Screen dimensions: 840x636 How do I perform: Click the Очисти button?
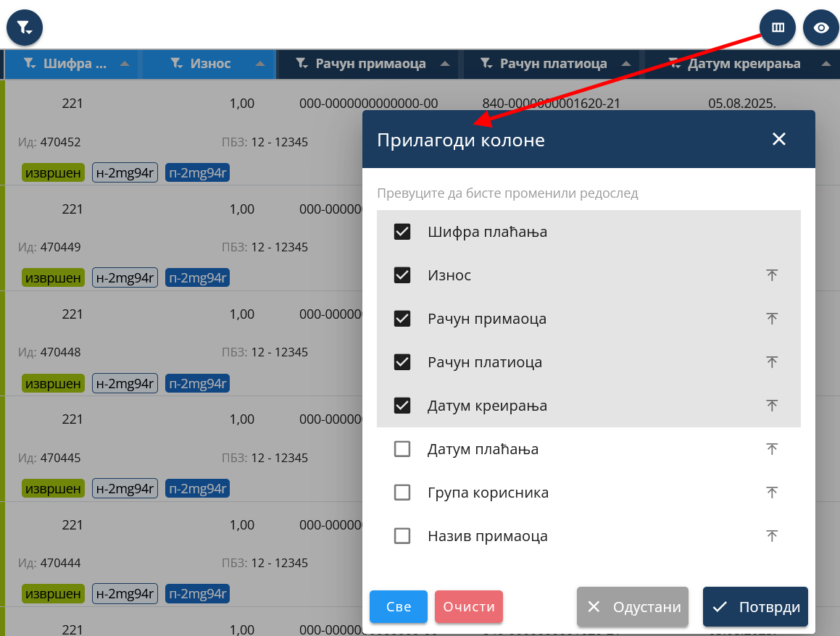coord(468,607)
